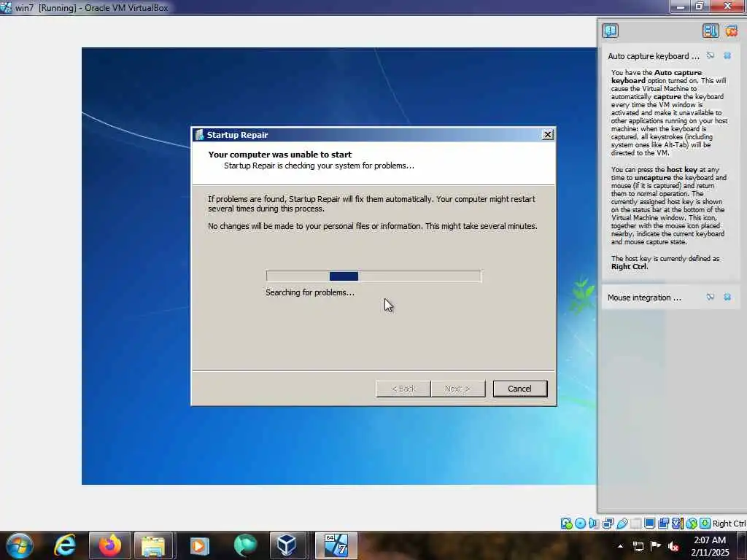
Task: Click the display monitor status bar icon
Action: 649,524
